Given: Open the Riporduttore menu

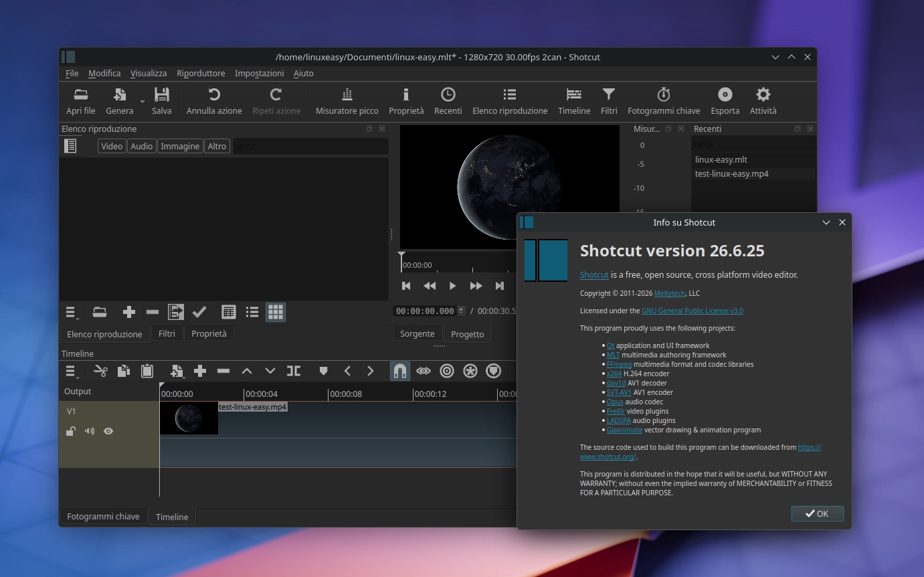Looking at the screenshot, I should point(201,74).
